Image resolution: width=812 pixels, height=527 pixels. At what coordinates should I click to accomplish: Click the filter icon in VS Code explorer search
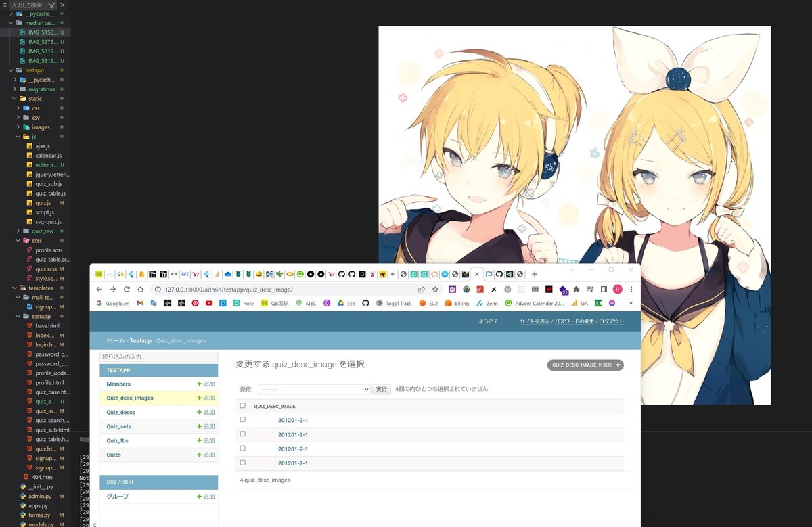pos(51,5)
